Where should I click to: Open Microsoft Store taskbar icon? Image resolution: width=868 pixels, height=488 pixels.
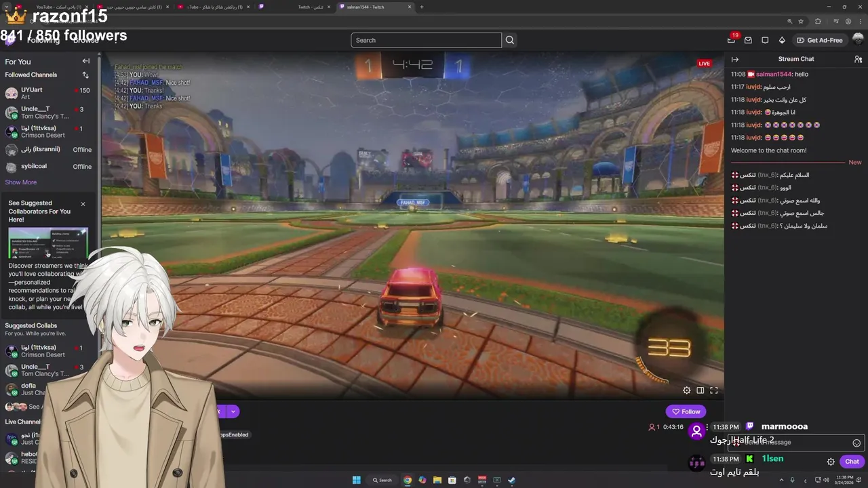click(452, 480)
